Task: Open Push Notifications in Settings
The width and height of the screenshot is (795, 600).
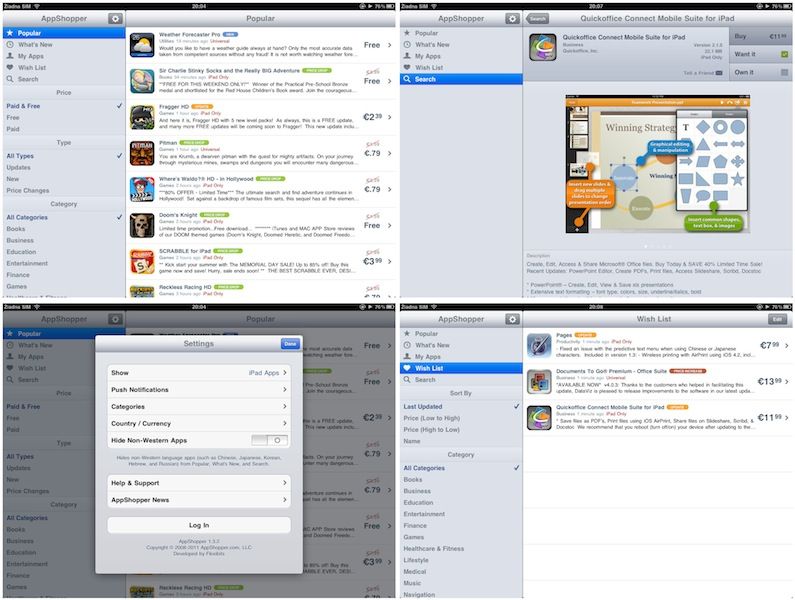Action: tap(199, 390)
